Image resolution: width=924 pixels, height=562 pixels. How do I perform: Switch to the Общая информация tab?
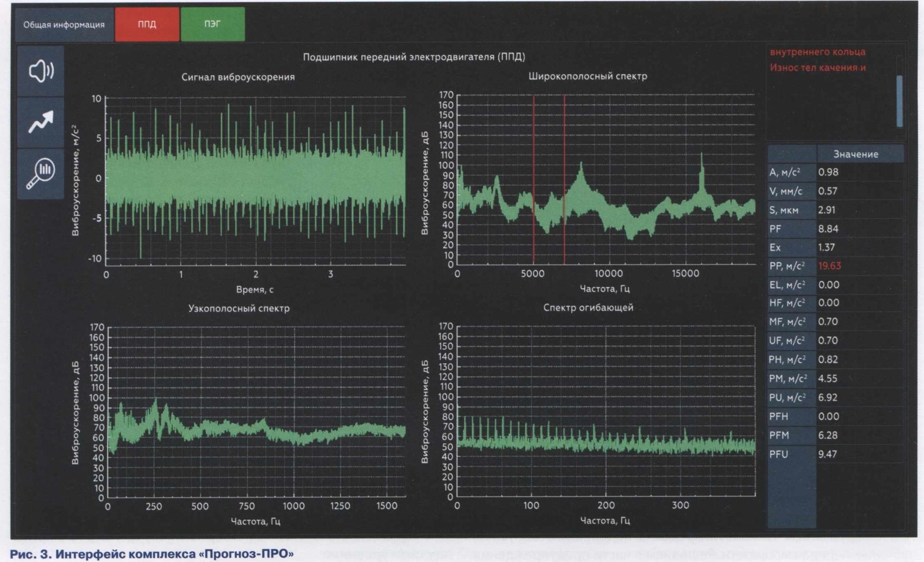[64, 24]
